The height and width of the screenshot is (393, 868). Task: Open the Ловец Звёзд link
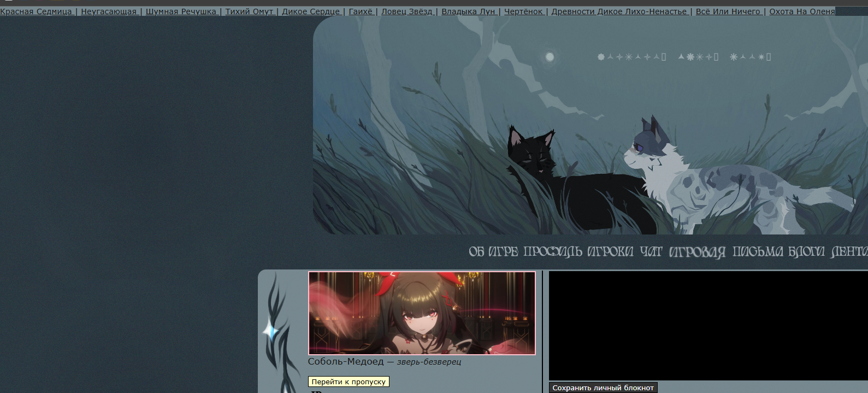click(x=407, y=11)
